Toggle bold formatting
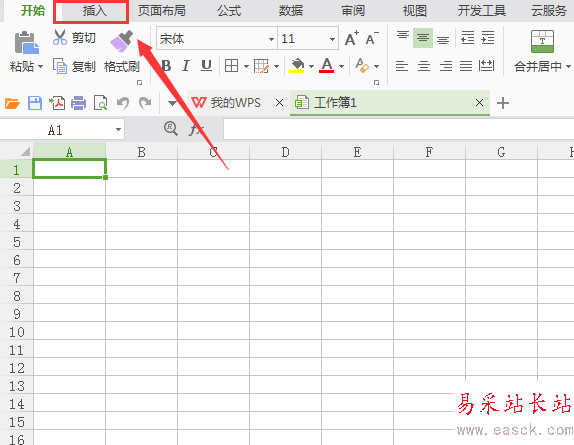This screenshot has height=445, width=574. (166, 66)
